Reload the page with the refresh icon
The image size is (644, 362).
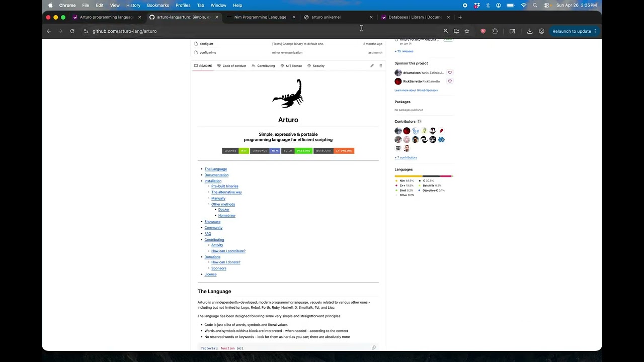(x=72, y=31)
